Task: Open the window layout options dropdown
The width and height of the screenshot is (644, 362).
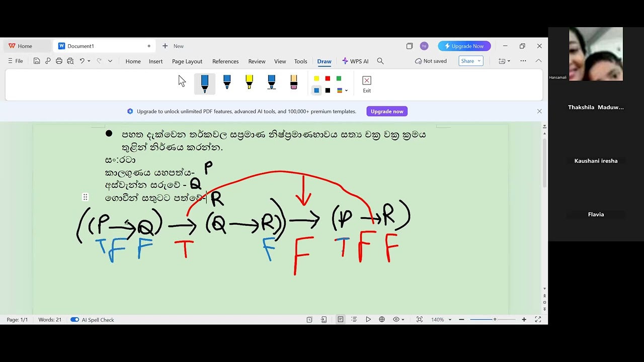Action: (x=504, y=61)
